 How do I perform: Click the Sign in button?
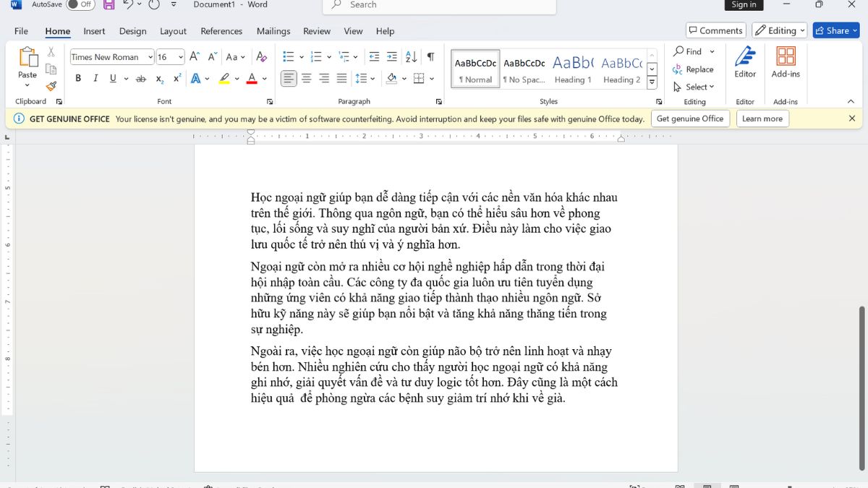[x=744, y=4]
